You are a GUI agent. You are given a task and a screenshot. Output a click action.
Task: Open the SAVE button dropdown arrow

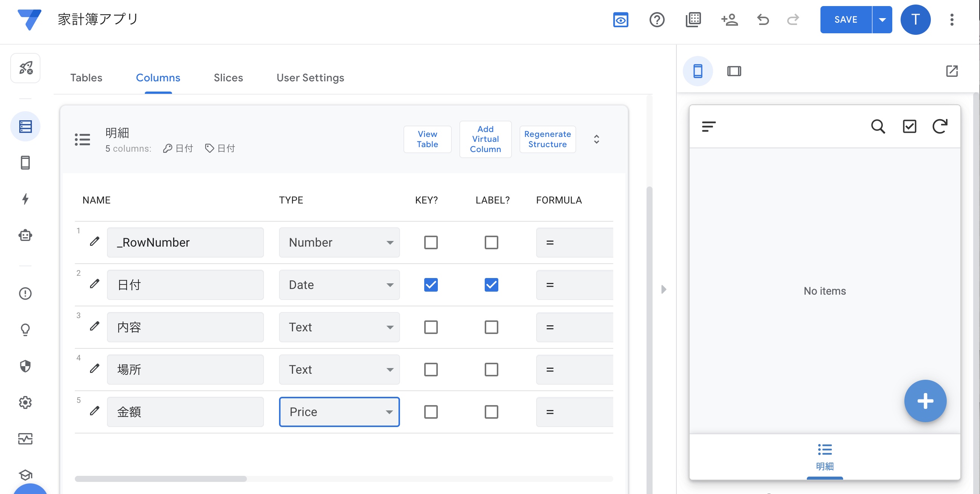[882, 20]
